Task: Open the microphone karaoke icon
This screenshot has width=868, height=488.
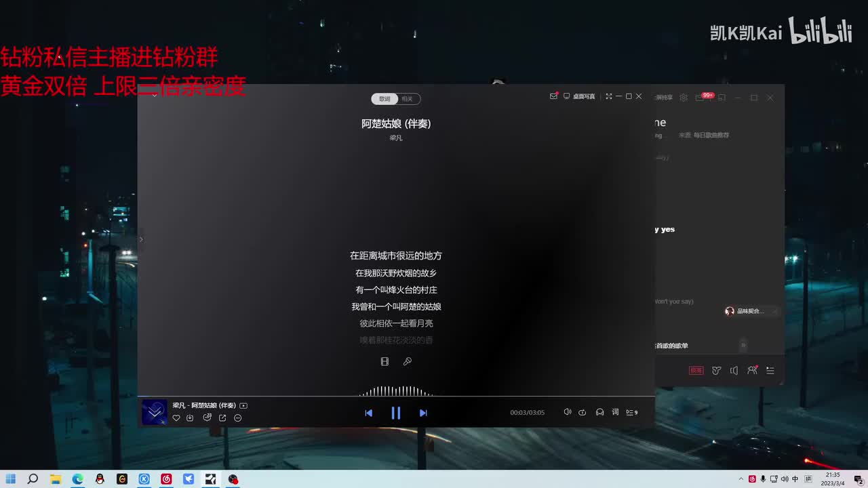Action: [408, 362]
